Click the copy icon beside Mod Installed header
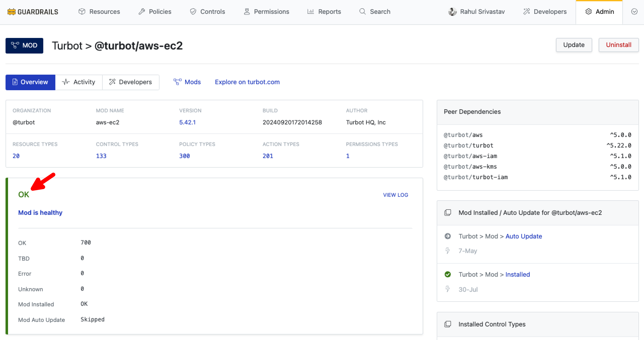644x340 pixels. 448,213
